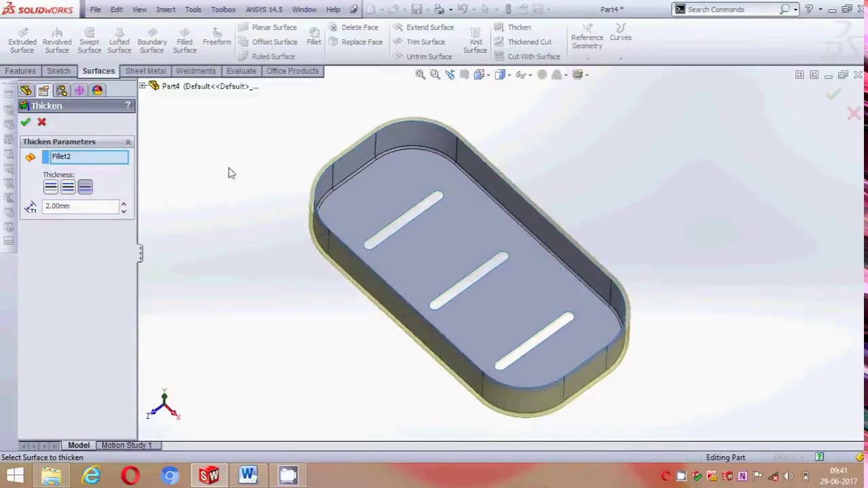
Task: Open the DisplayManager tab icon
Action: (x=97, y=90)
